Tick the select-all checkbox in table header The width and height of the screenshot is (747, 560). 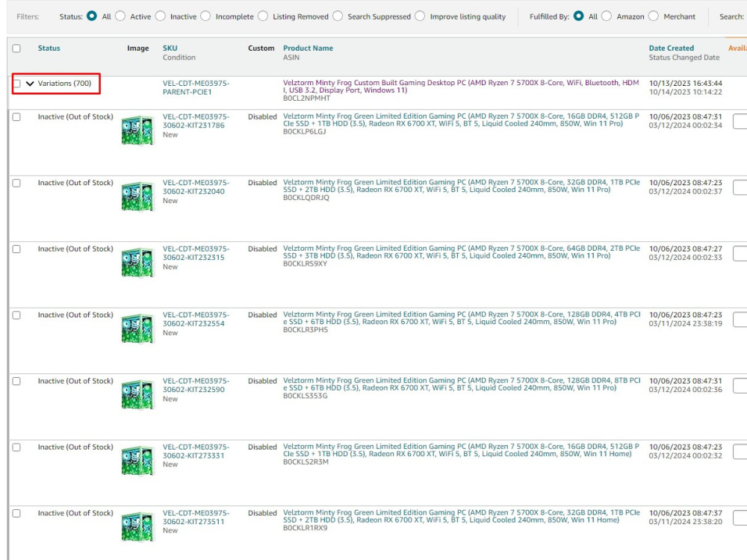coord(16,48)
